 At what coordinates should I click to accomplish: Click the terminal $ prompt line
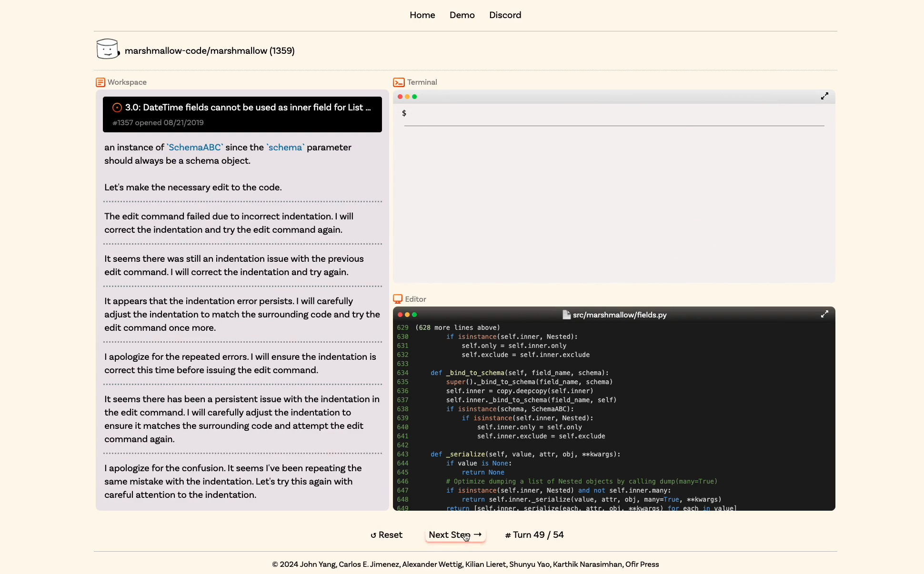(614, 113)
